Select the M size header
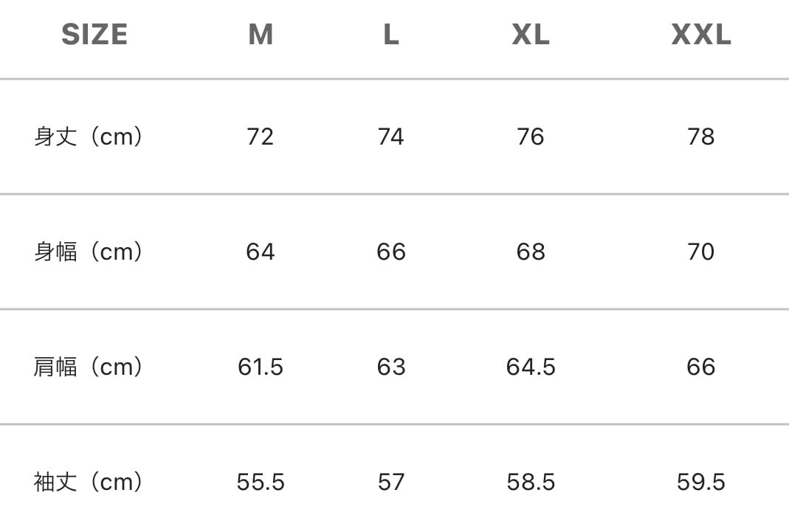This screenshot has width=789, height=532. click(x=261, y=35)
